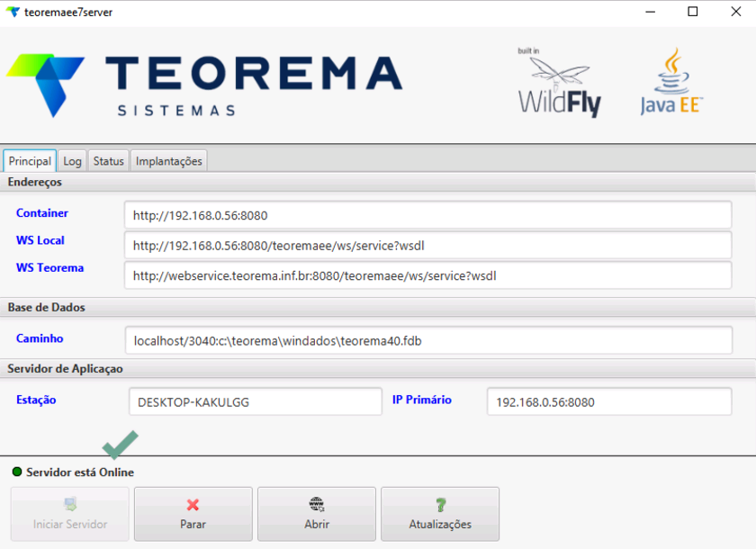Click the green question icon on Atualizações
Image resolution: width=756 pixels, height=549 pixels.
[x=441, y=505]
